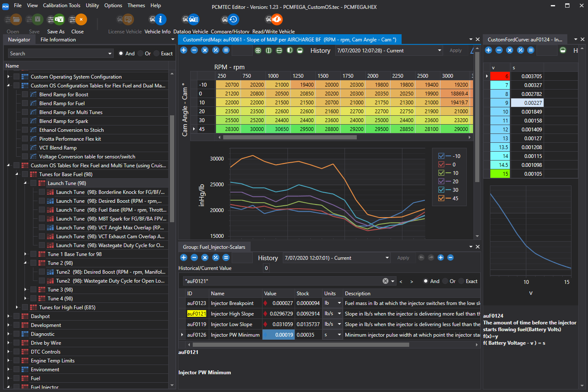This screenshot has height=392, width=588.
Task: Toggle the 20 series checkbox in chart legend
Action: click(x=441, y=181)
